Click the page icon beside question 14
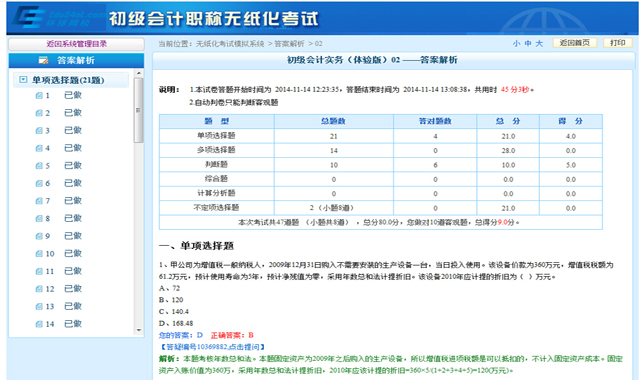 click(39, 324)
